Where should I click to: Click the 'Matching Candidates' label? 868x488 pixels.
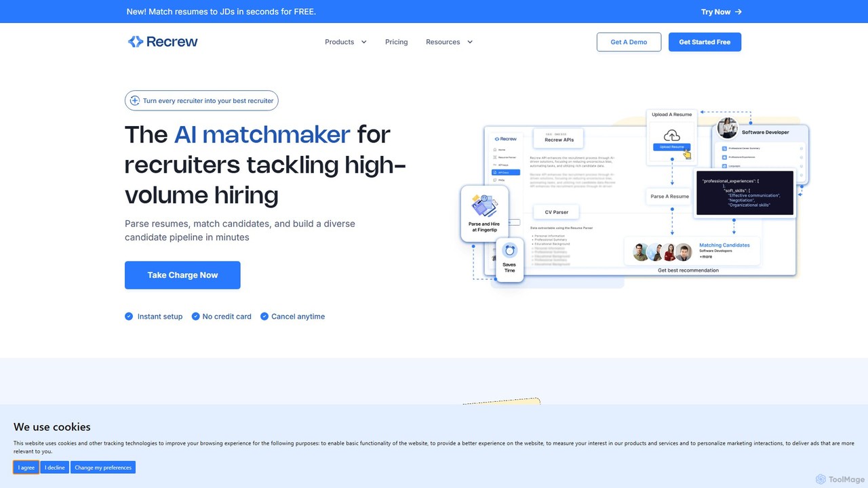(x=724, y=245)
